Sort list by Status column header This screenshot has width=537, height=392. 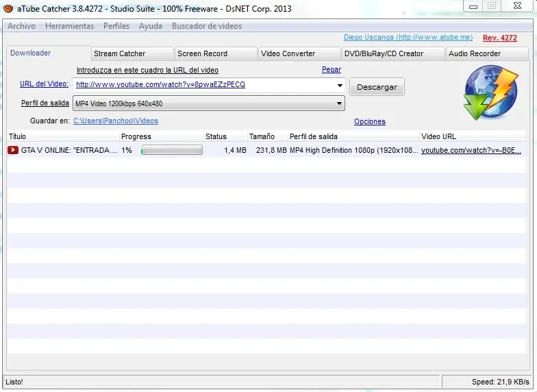tap(226, 136)
